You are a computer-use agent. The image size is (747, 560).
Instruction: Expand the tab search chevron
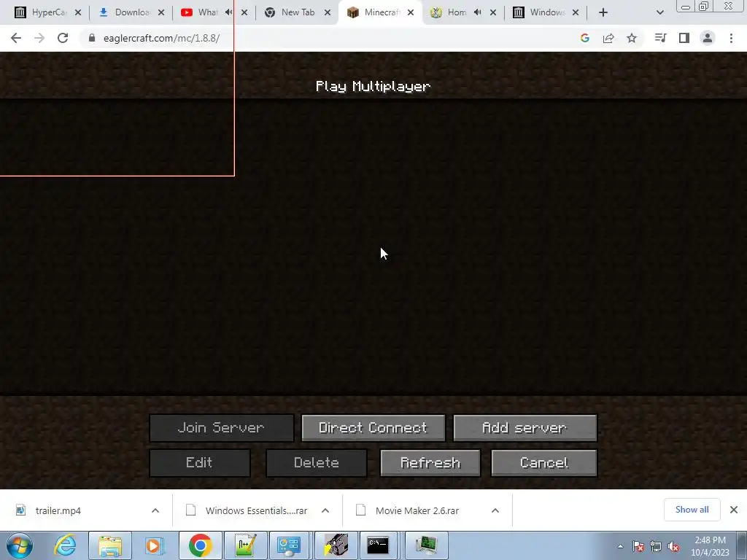coord(659,12)
